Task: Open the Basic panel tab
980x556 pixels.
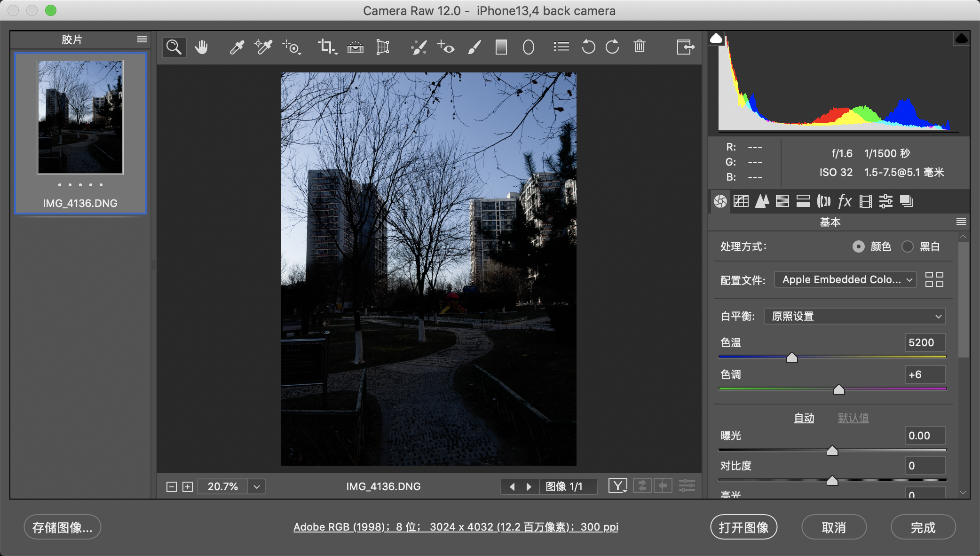Action: (x=720, y=201)
